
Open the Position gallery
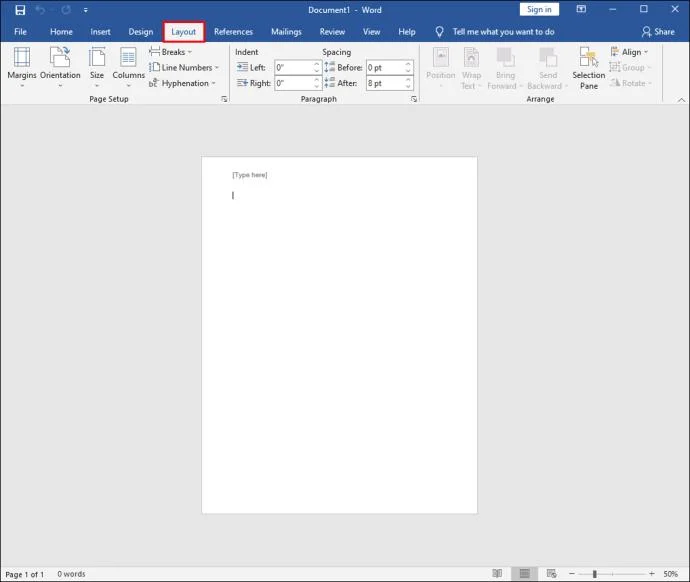(x=440, y=67)
